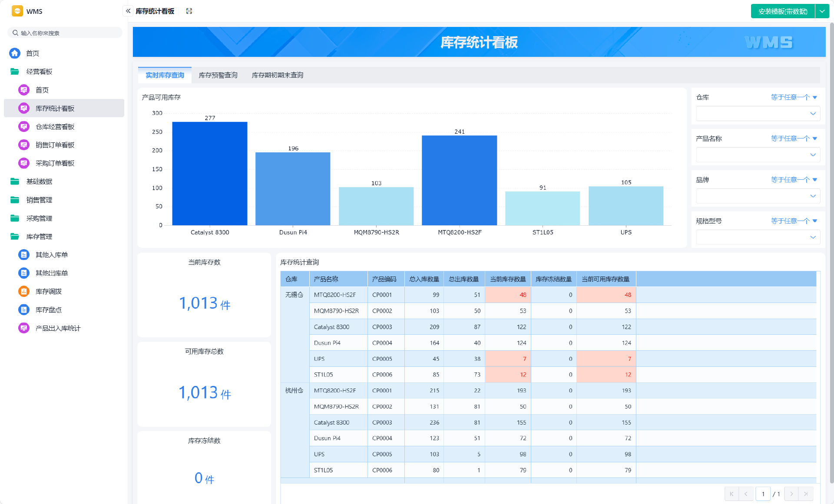This screenshot has height=504, width=834.
Task: Collapse the 经营看板 folder
Action: 39,72
